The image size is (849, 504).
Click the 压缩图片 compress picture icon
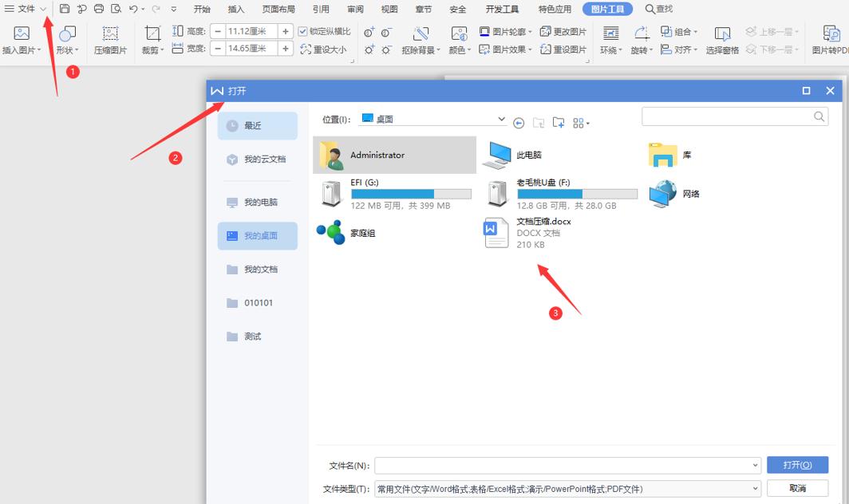110,33
